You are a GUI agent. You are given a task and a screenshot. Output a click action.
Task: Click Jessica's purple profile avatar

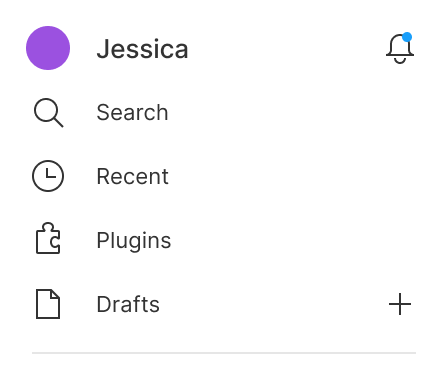(48, 48)
